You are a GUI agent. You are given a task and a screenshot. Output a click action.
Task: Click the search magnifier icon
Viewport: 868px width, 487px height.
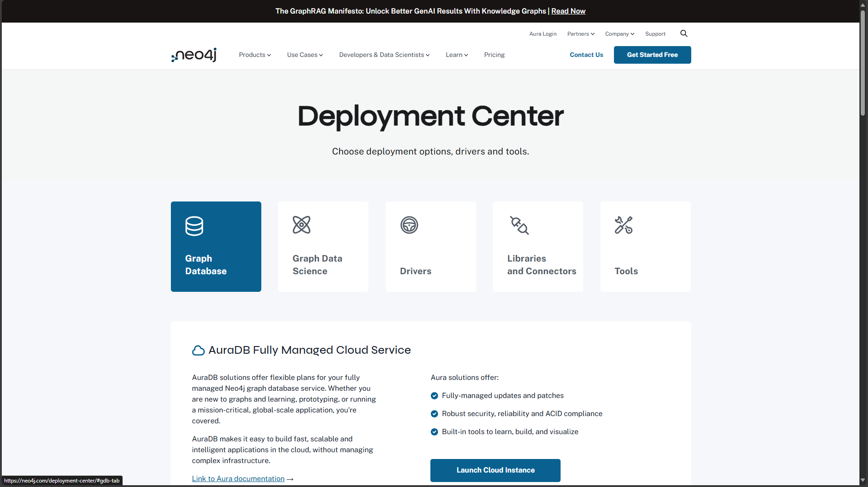tap(684, 33)
